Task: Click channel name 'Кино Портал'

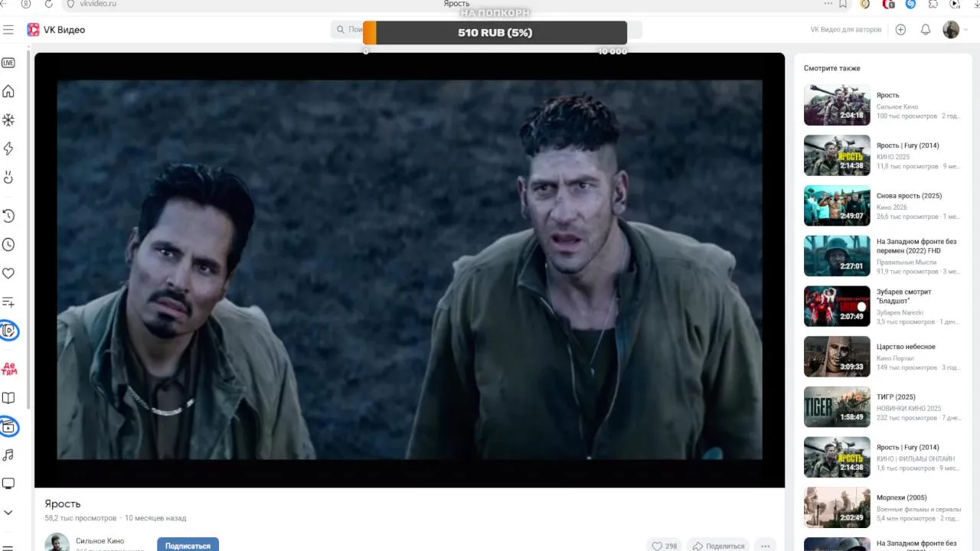Action: 895,358
